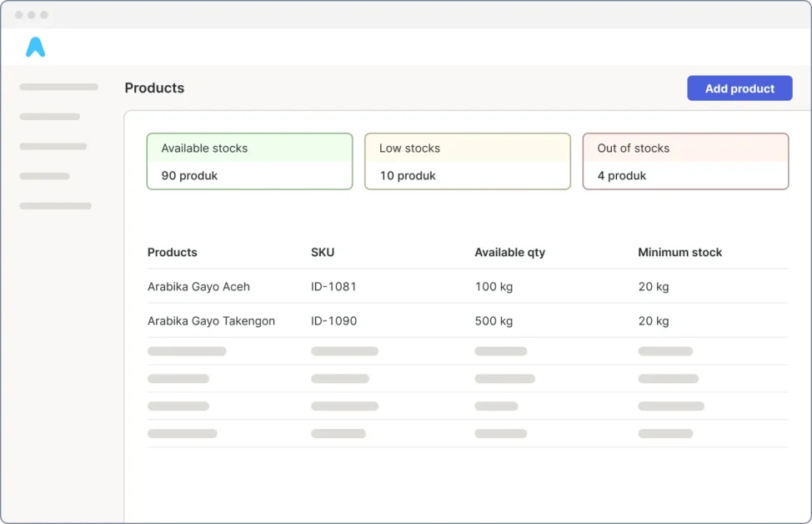Click the 100 kg available quantity cell
812x524 pixels.
coord(494,286)
